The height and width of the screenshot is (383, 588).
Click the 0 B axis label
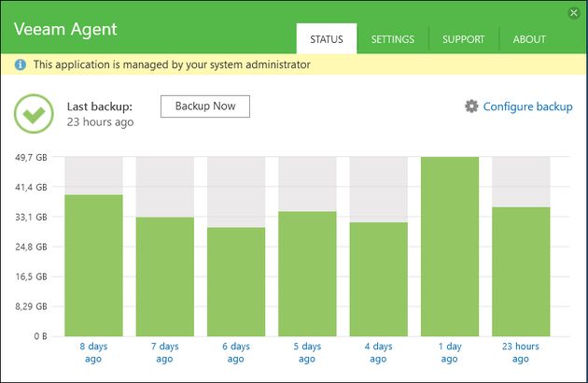click(40, 336)
